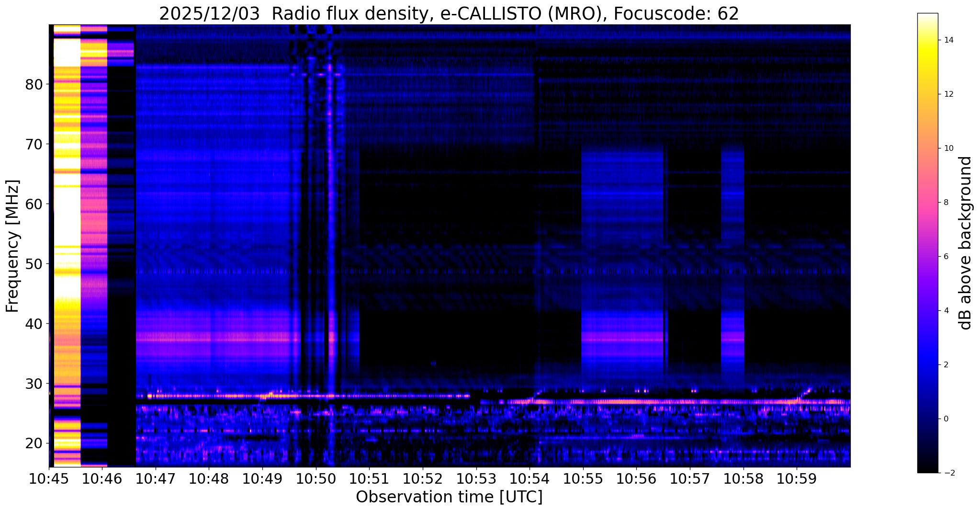Screen dimensions: 980x511
Task: Click the 10:46 time tick label
Action: tap(102, 479)
